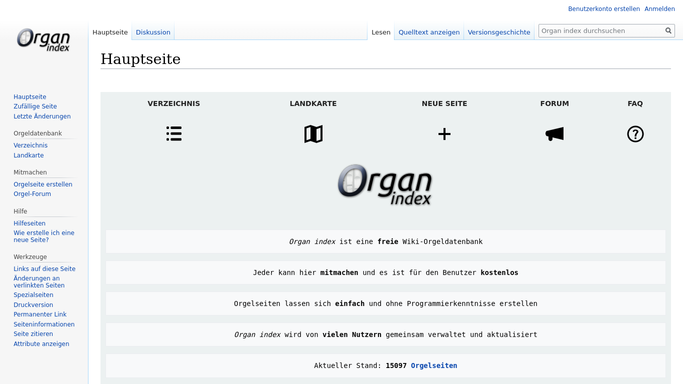Viewport: 683px width, 384px height.
Task: Open the Landkarte map icon
Action: [x=313, y=134]
